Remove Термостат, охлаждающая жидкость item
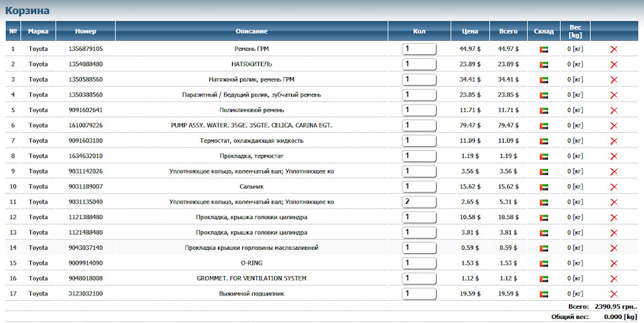The width and height of the screenshot is (644, 323). (x=614, y=141)
